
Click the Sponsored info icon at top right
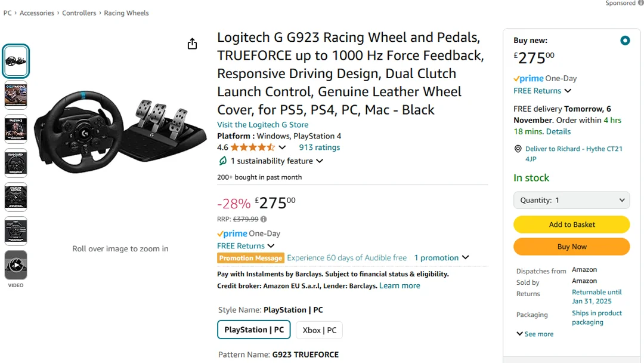[640, 3]
